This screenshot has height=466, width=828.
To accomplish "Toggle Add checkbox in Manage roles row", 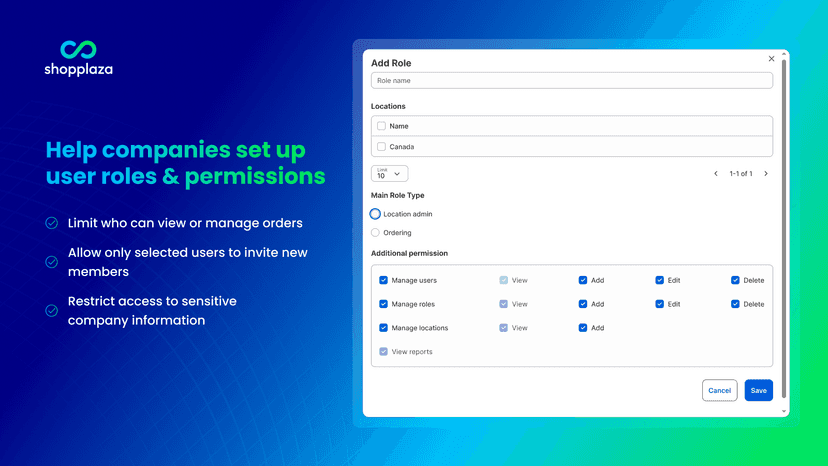I will coord(582,304).
